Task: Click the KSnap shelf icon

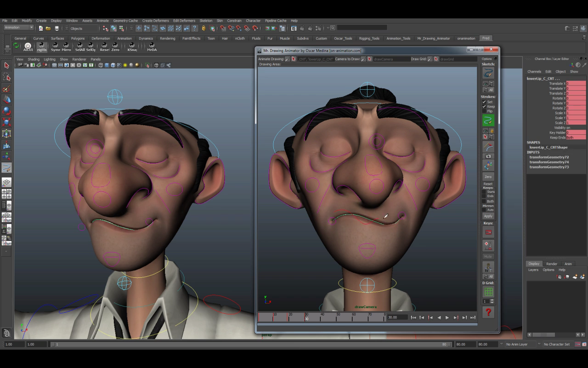Action: click(132, 46)
